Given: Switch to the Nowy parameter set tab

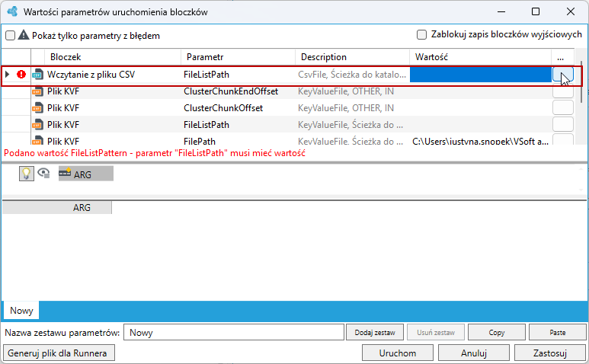Looking at the screenshot, I should point(21,311).
